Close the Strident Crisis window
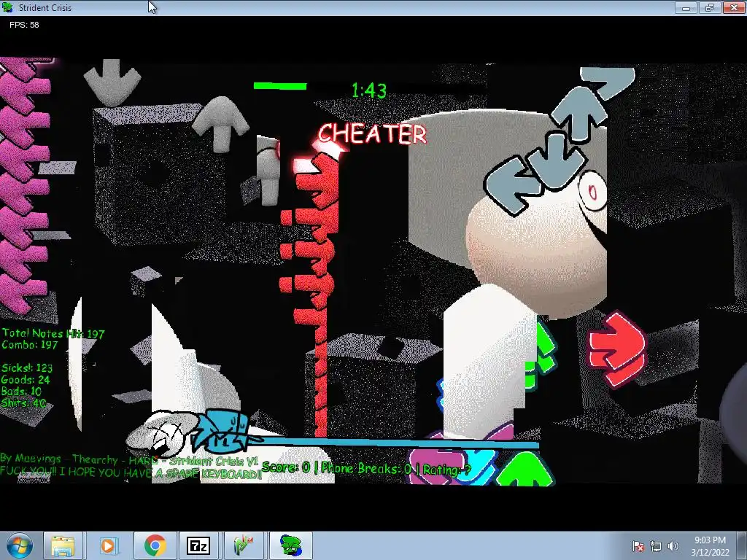 tap(734, 7)
